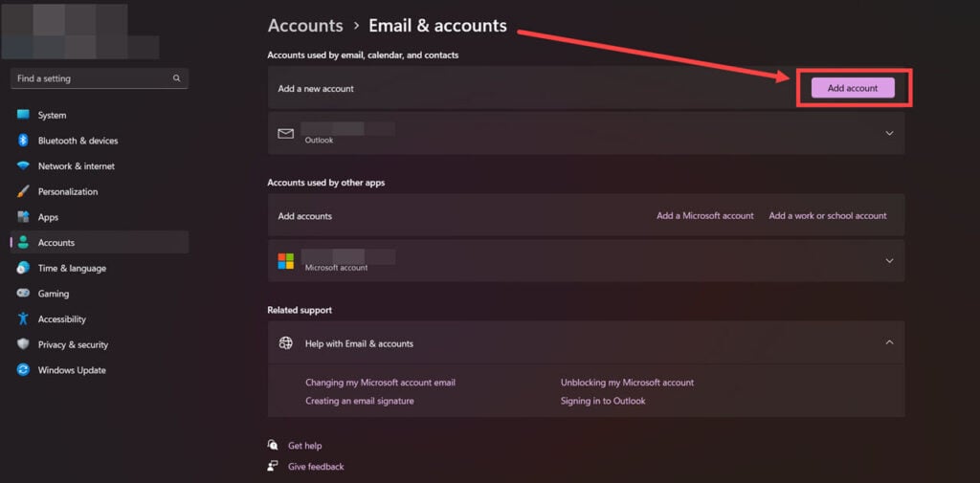This screenshot has height=483, width=980.
Task: Open Privacy & security settings
Action: pyautogui.click(x=100, y=344)
